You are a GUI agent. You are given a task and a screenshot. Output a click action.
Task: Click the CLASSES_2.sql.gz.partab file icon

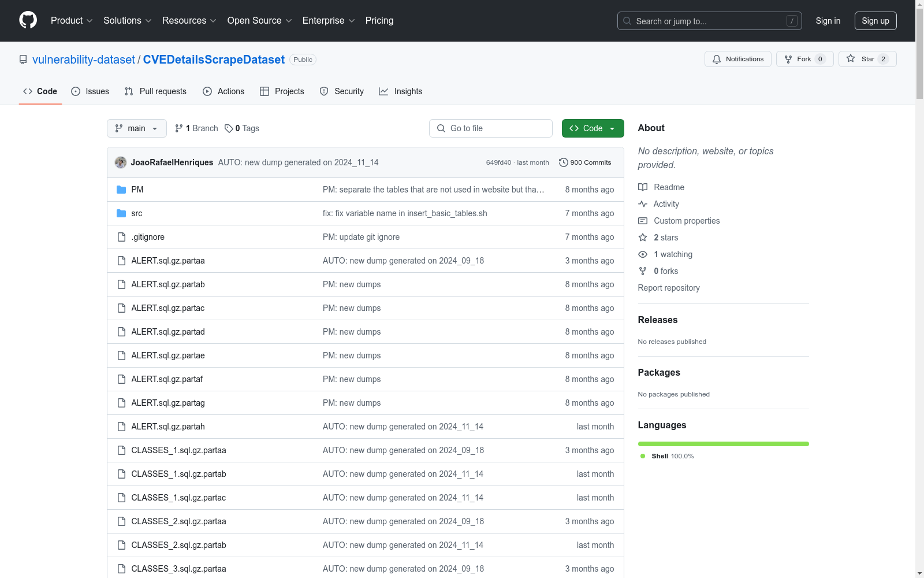tap(121, 545)
